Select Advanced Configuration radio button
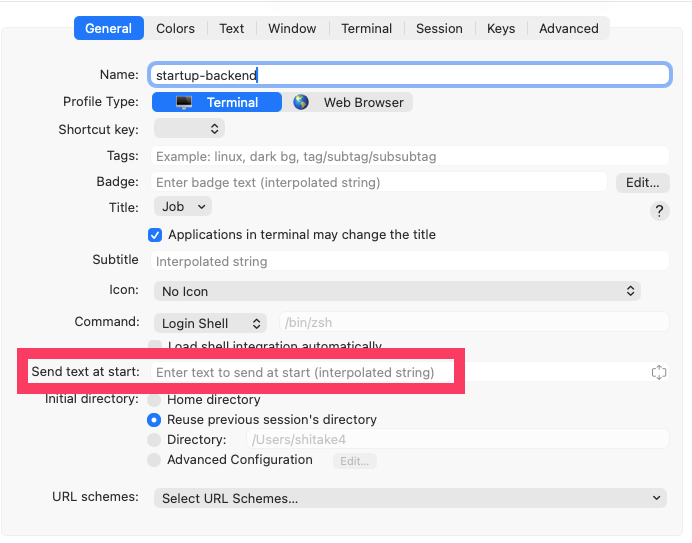The height and width of the screenshot is (543, 692). [154, 460]
